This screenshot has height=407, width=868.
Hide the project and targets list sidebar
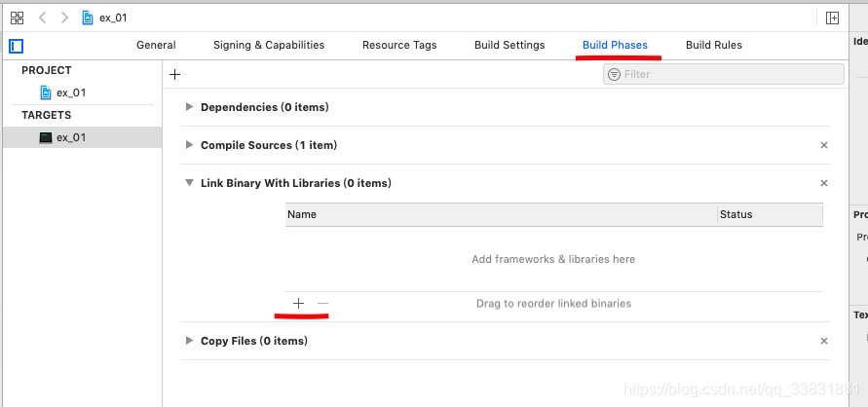click(16, 46)
